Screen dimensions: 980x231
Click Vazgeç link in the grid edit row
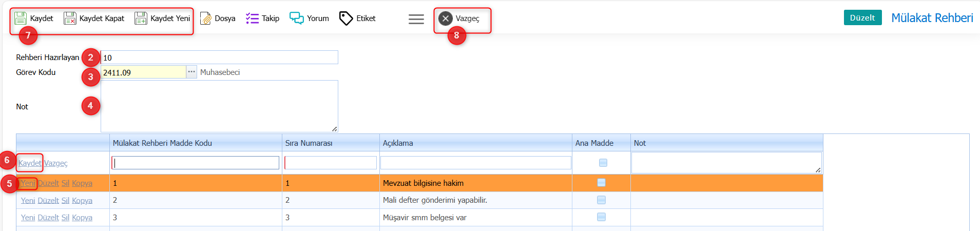coord(56,163)
